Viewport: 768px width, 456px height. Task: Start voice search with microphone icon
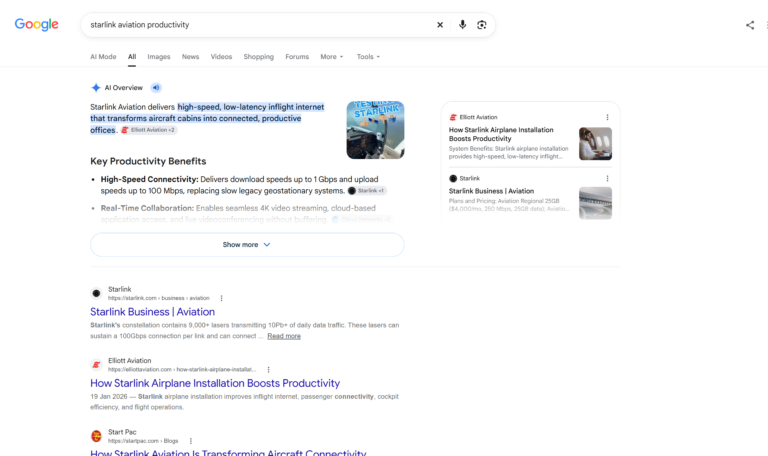coord(462,24)
